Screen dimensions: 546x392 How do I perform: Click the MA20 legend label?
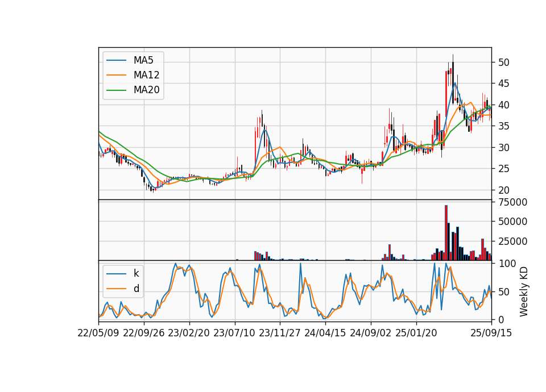click(x=146, y=90)
